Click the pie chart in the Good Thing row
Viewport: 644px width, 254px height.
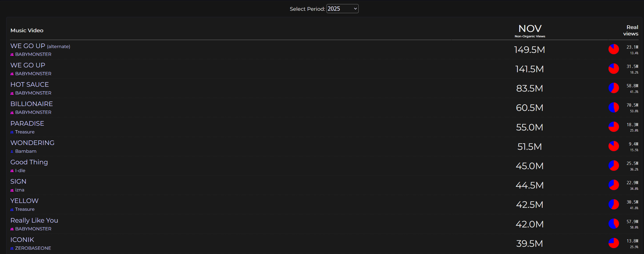pyautogui.click(x=614, y=166)
